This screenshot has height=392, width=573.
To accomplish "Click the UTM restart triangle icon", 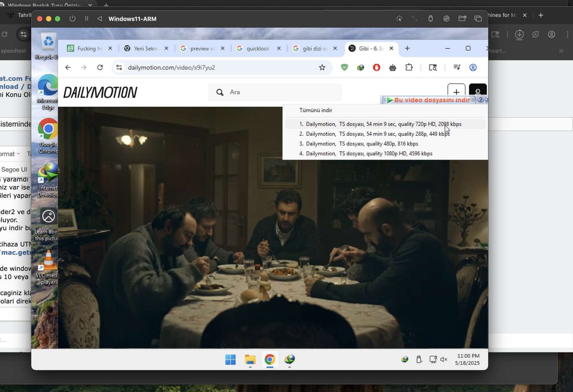I will [99, 19].
